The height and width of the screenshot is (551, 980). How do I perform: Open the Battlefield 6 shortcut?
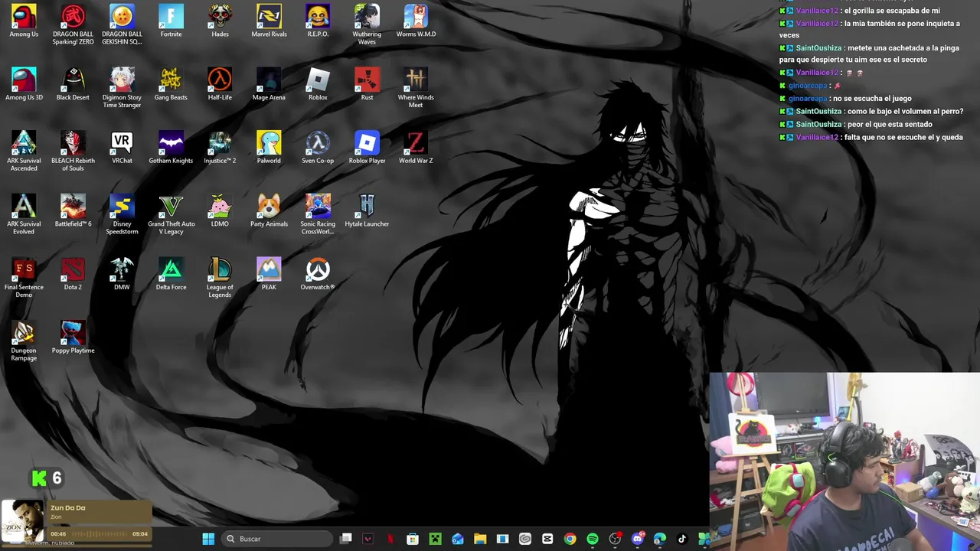click(x=73, y=211)
